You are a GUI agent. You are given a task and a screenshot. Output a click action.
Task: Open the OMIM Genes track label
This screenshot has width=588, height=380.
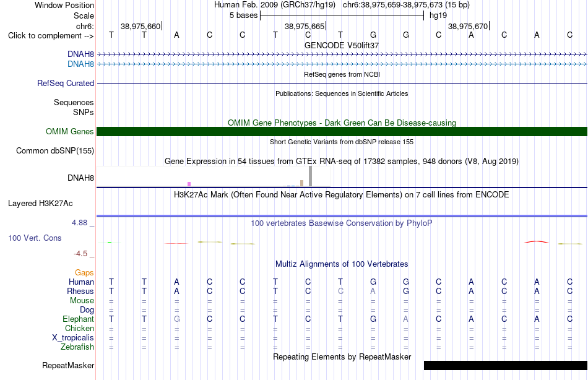coord(70,131)
